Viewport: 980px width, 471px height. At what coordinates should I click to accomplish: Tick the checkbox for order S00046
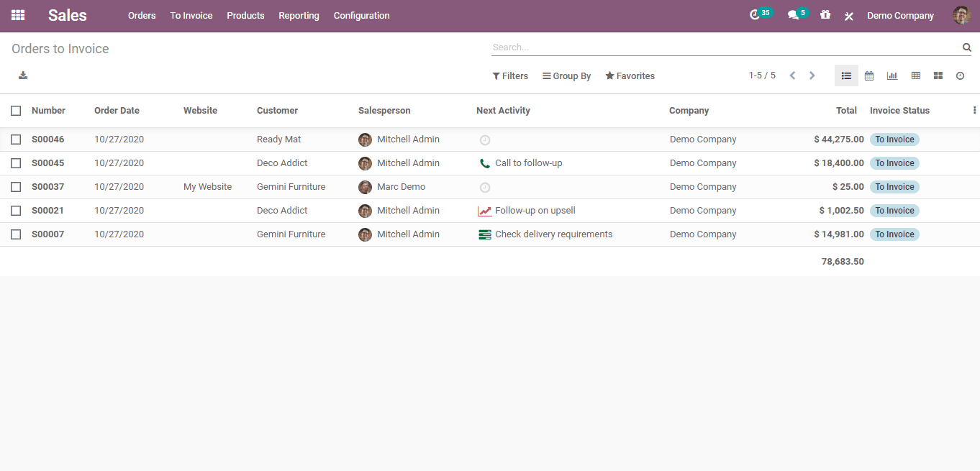pos(16,140)
